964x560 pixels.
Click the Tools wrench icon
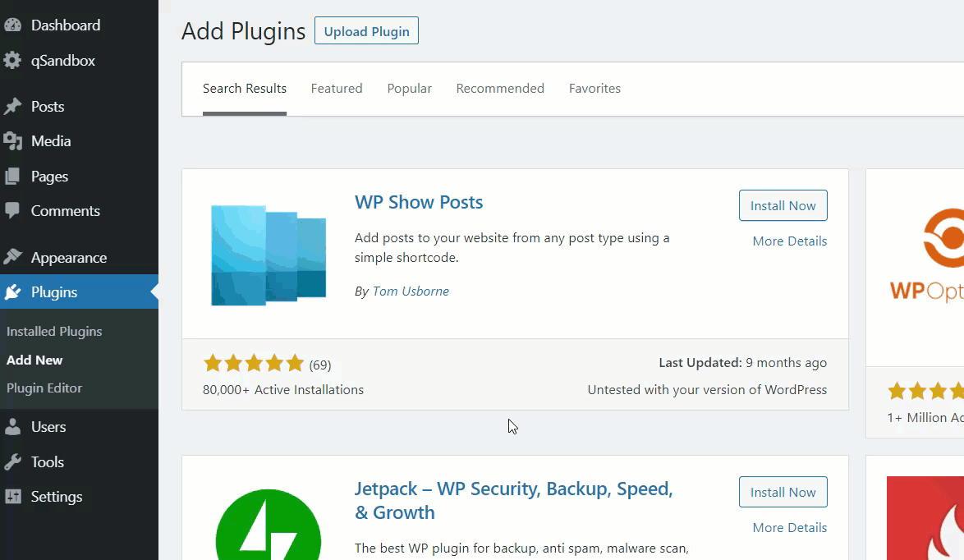pos(12,461)
